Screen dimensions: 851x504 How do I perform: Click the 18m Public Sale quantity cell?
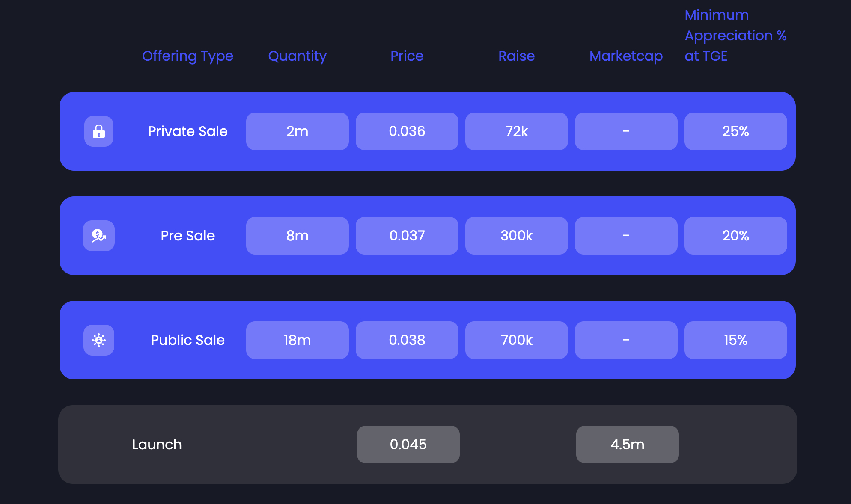pos(297,340)
